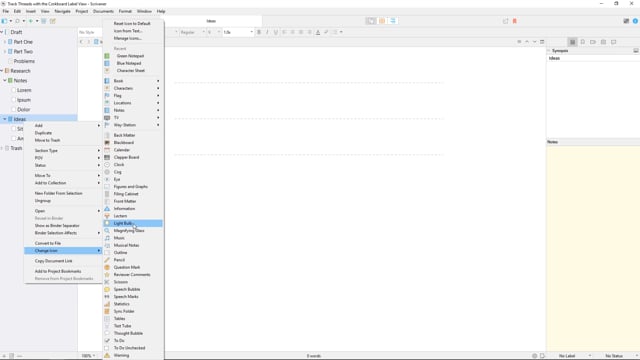
Task: Click the red bookmark toolbar icon
Action: [515, 21]
